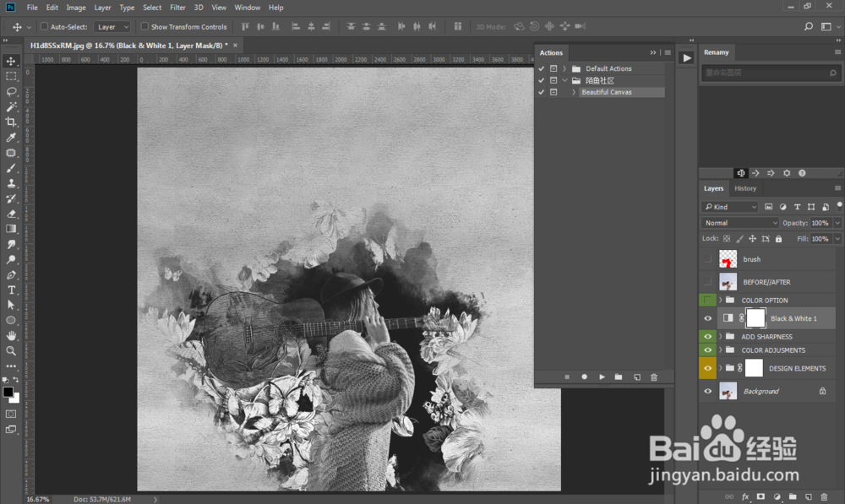This screenshot has width=845, height=504.
Task: Begin recording an action
Action: point(584,377)
